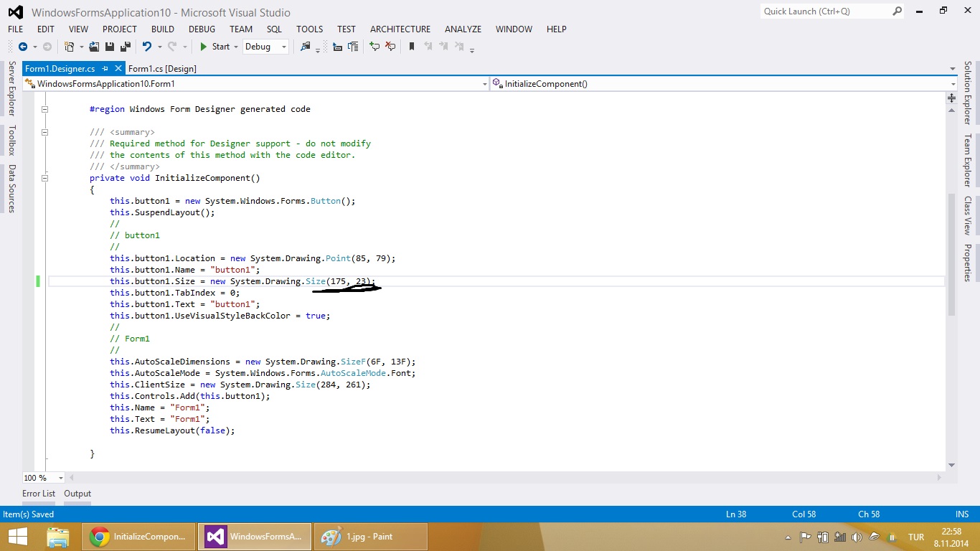Open the editor zoom level selector showing 100%
This screenshot has width=980, height=551.
[42, 478]
